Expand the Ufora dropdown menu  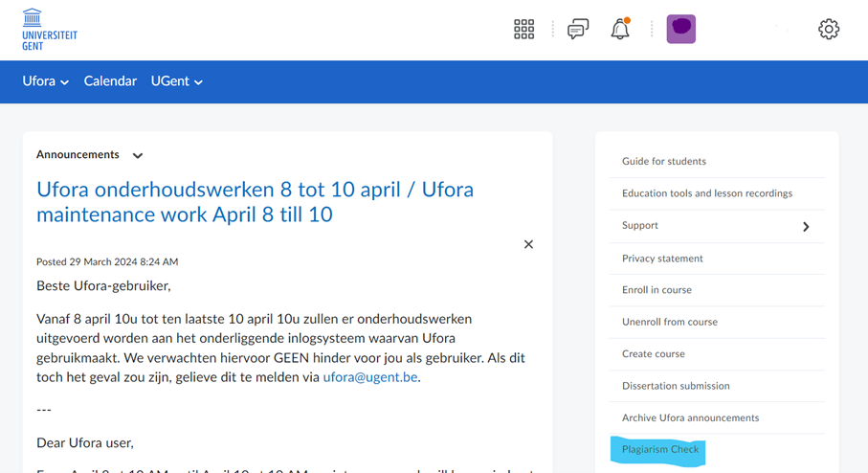tap(45, 81)
